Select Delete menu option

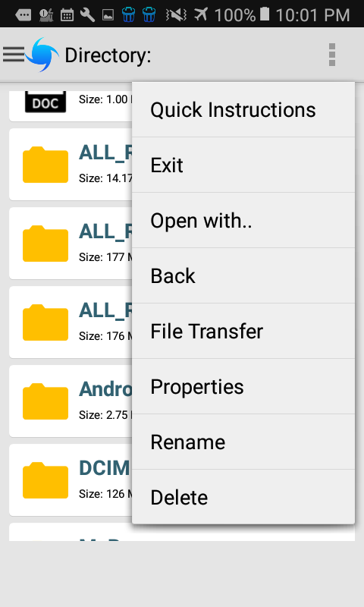(243, 497)
